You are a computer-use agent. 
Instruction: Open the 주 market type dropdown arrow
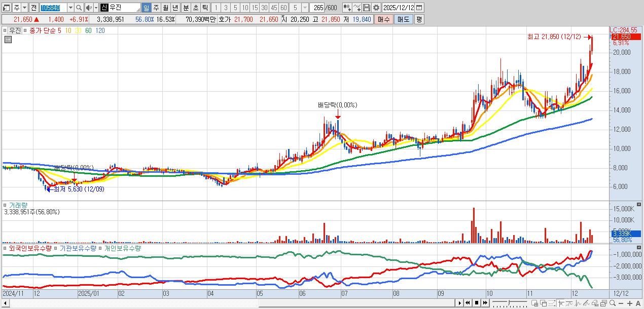(24, 8)
